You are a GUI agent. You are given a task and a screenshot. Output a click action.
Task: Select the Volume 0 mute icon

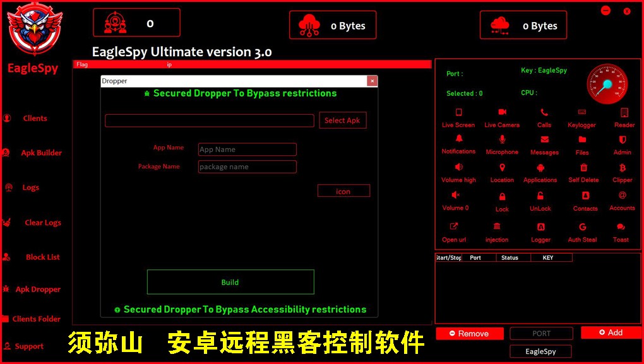(x=455, y=195)
